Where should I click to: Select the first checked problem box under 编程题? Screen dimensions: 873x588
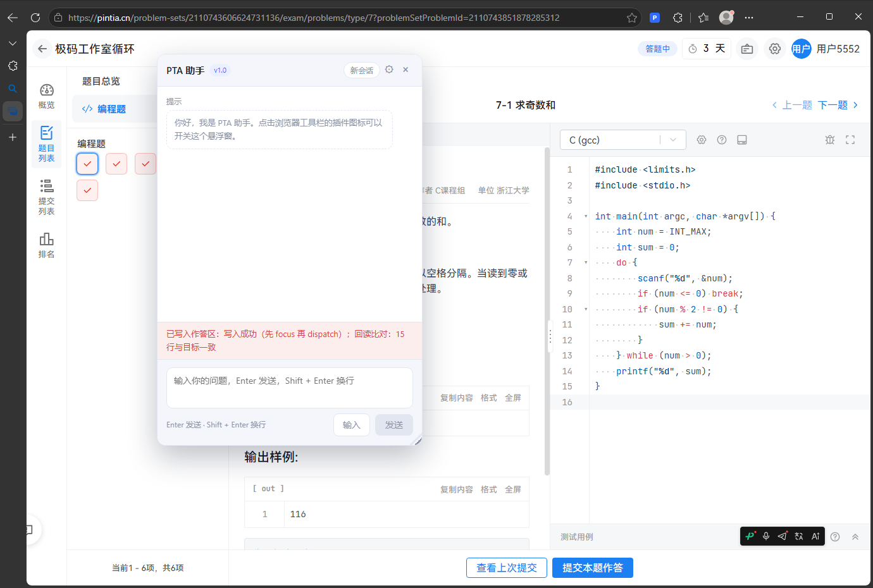tap(87, 164)
